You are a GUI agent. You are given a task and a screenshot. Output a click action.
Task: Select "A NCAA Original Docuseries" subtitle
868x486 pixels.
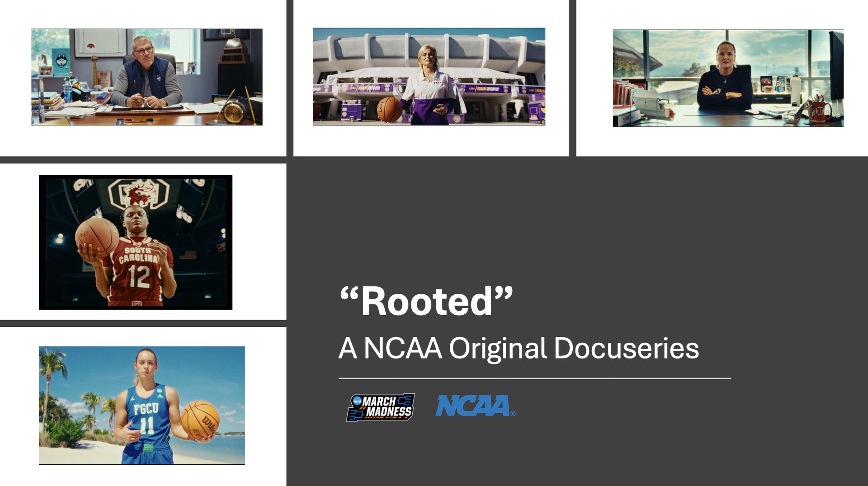tap(519, 349)
